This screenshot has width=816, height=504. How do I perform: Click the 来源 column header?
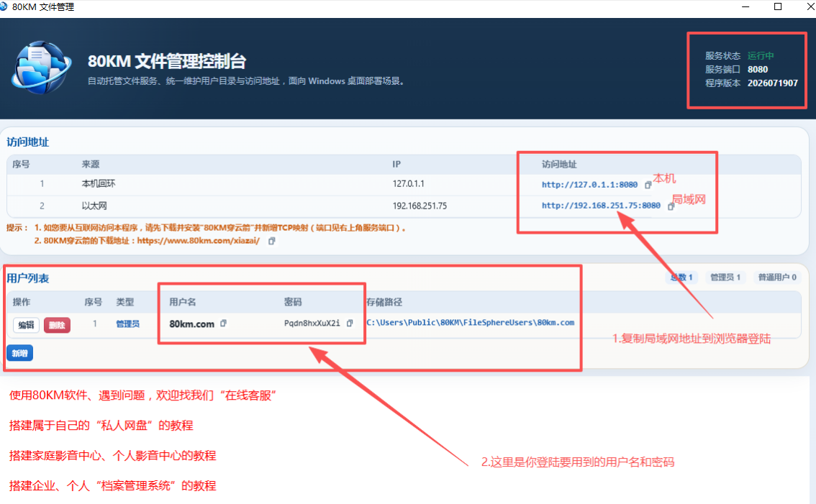pos(91,165)
